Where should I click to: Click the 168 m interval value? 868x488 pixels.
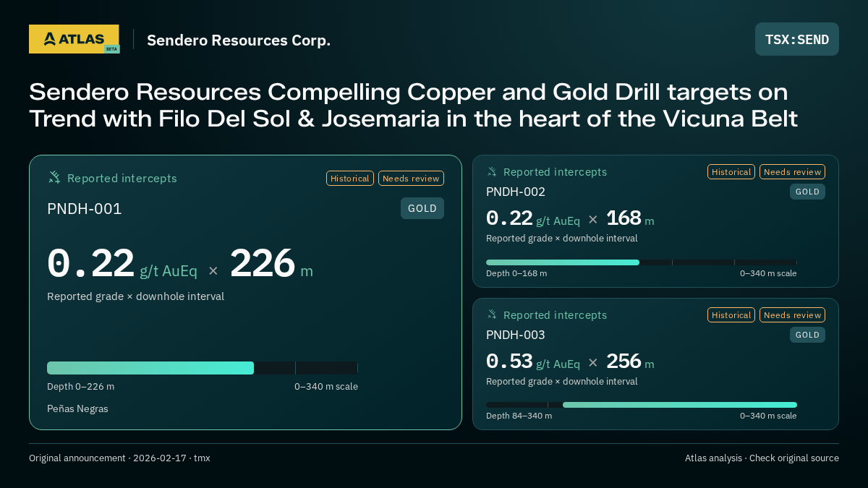tap(630, 218)
